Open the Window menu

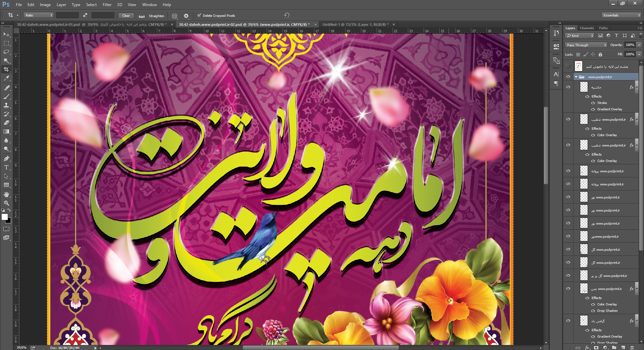(x=149, y=5)
